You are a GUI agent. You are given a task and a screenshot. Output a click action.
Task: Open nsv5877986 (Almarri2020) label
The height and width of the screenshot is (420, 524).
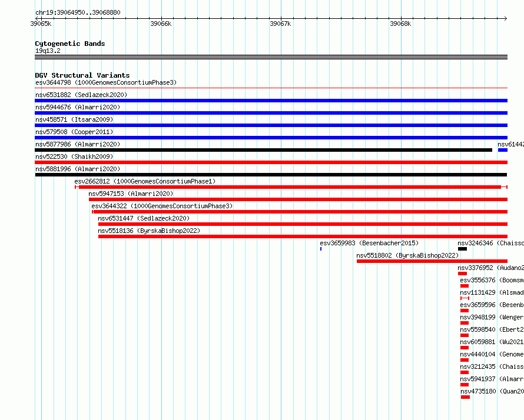tap(78, 144)
